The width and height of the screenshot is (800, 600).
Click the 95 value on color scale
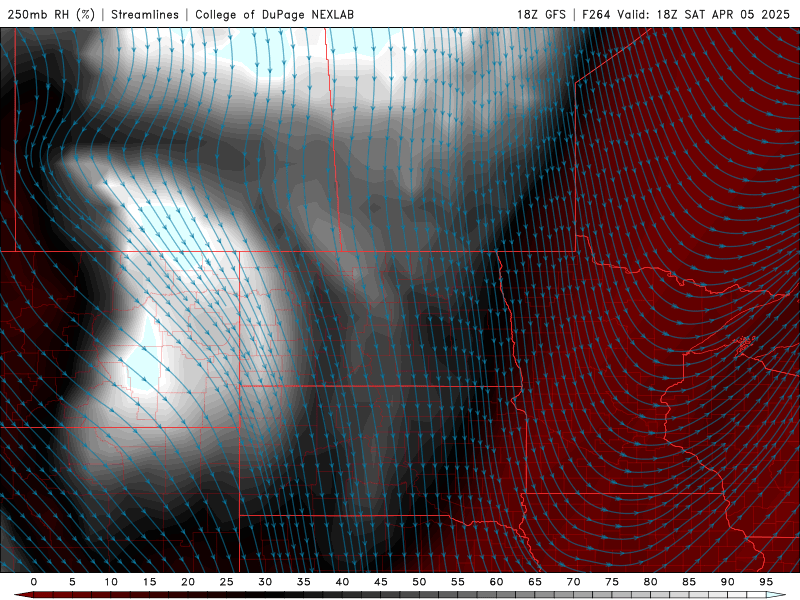coord(766,582)
